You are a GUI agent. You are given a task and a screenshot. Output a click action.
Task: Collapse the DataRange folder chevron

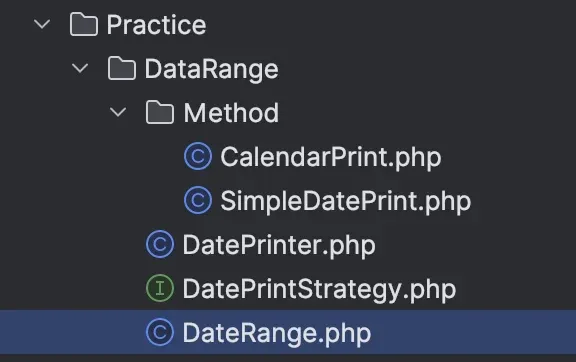click(80, 68)
